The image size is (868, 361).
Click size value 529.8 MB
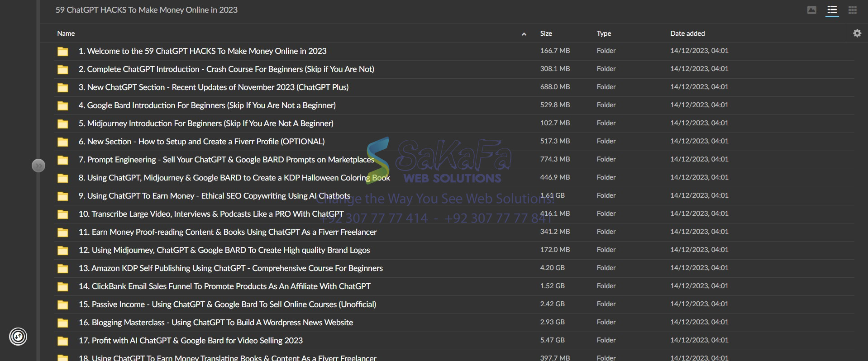pyautogui.click(x=555, y=105)
